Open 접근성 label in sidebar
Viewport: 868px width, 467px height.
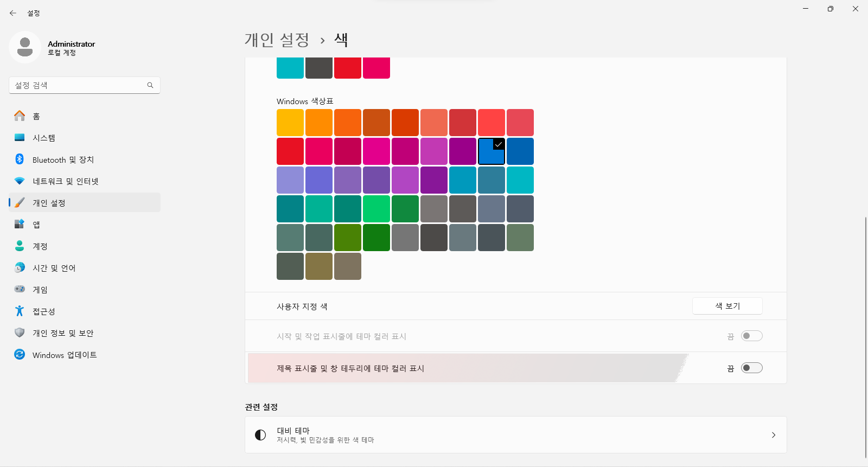point(44,311)
